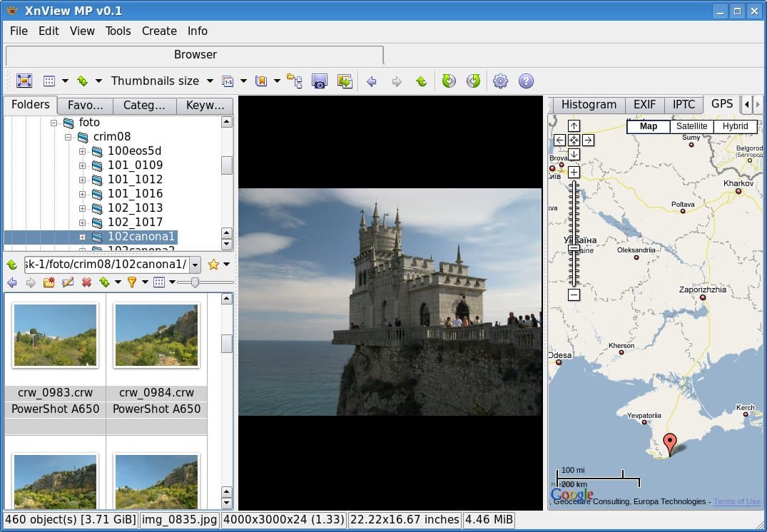
Task: Click the map zoom in plus button
Action: (574, 173)
